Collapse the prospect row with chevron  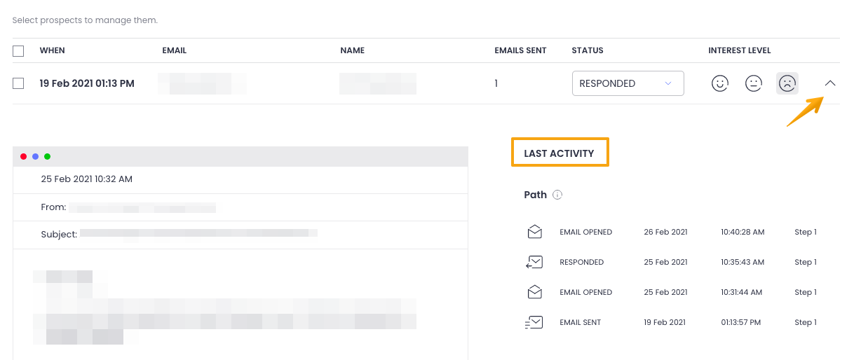click(830, 83)
